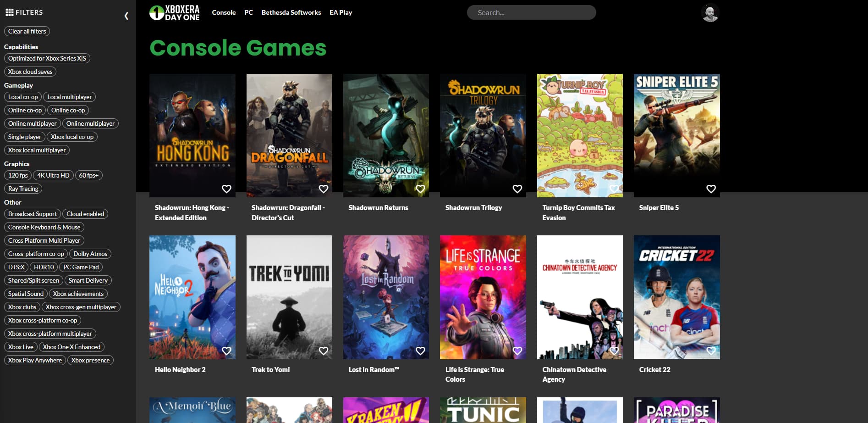Toggle the Ray Tracing filter
This screenshot has height=423, width=868.
click(x=23, y=189)
